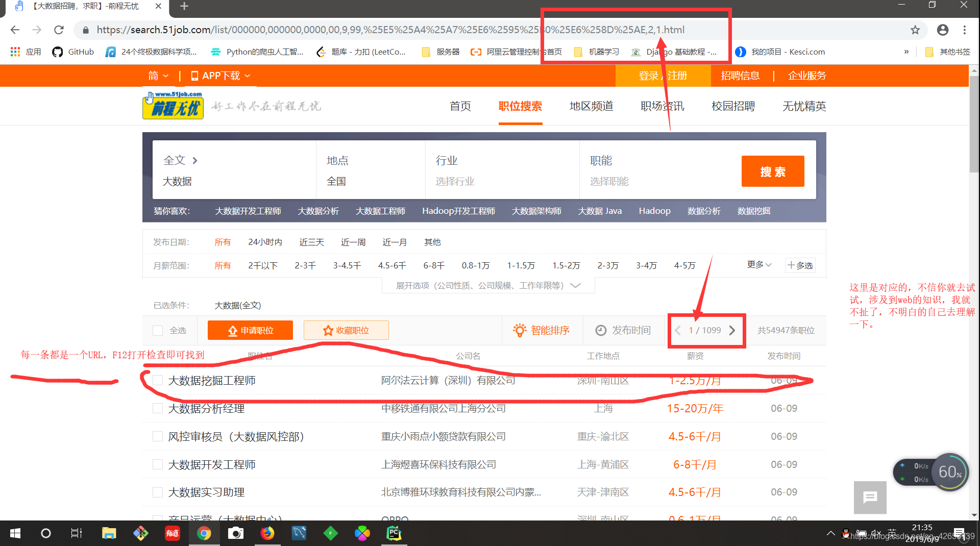
Task: Go to the 首页 navigation tab
Action: pos(460,106)
